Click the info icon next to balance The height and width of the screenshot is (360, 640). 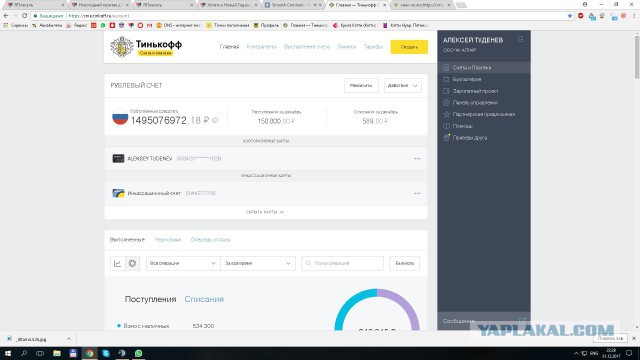215,120
